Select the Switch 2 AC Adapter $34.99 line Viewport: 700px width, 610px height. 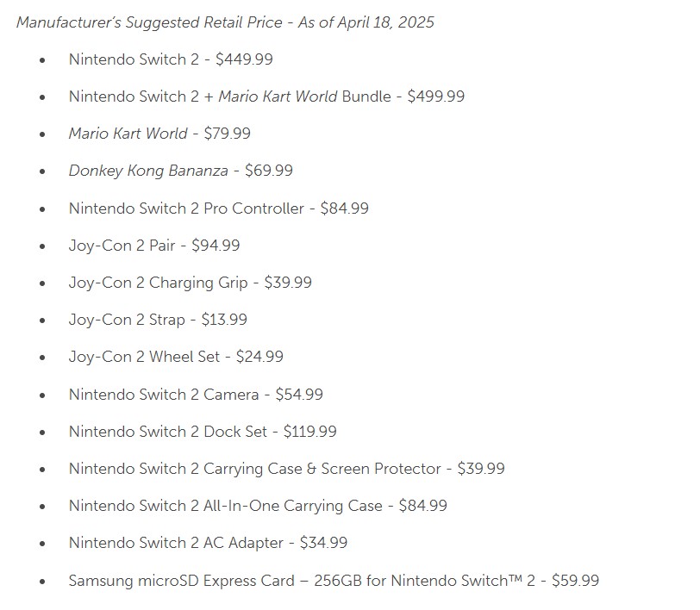pos(208,543)
